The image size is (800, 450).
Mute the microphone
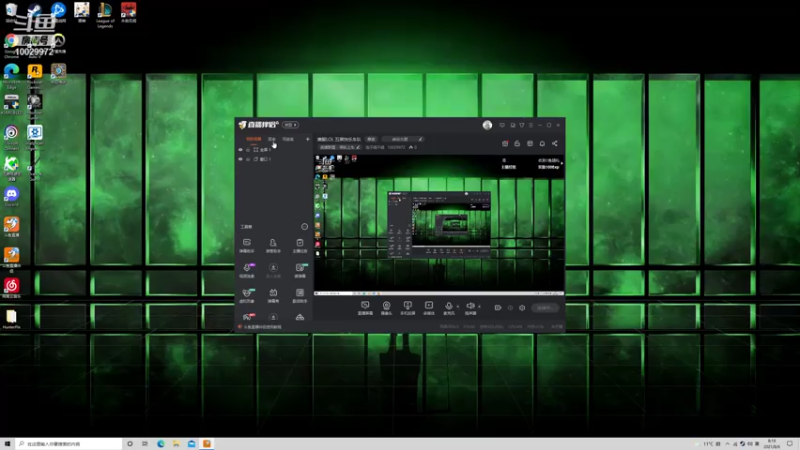(448, 308)
